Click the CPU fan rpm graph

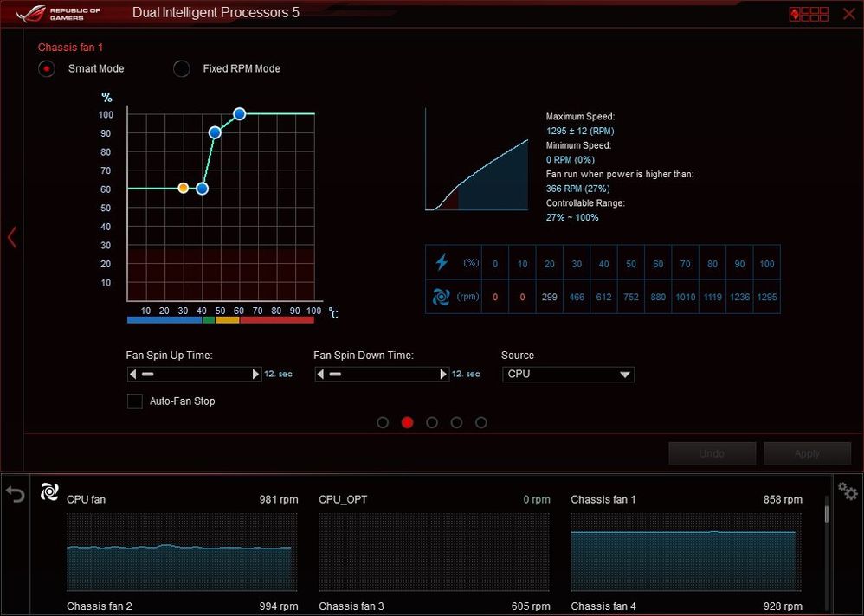pos(182,552)
